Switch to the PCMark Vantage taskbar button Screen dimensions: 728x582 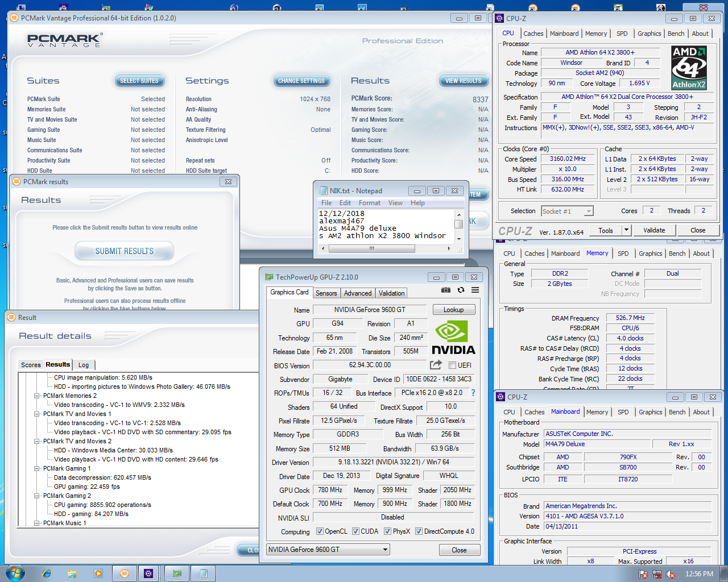tap(124, 573)
